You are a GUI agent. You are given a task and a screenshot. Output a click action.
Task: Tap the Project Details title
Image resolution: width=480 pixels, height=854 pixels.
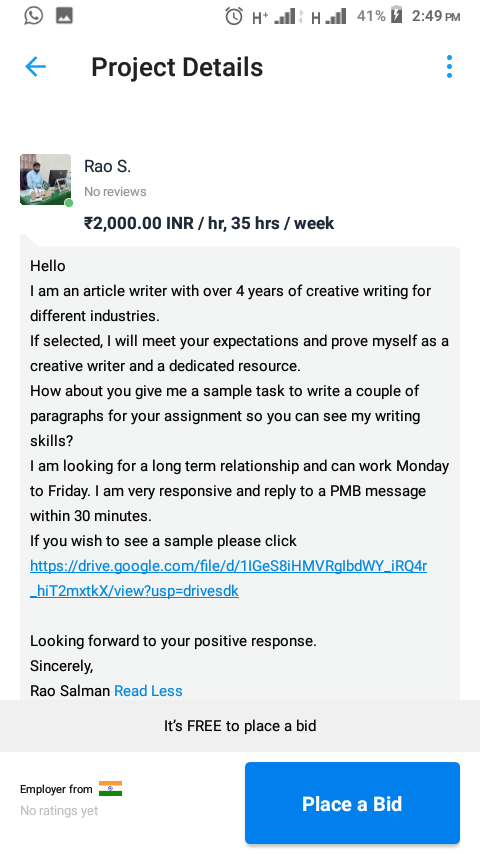[177, 68]
